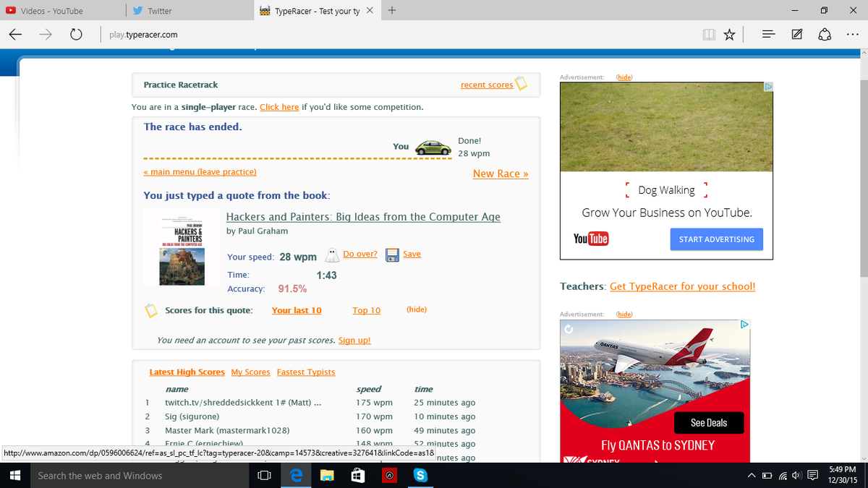Open the Action Center notification icon
Screen dimensions: 868x488
tap(812, 476)
